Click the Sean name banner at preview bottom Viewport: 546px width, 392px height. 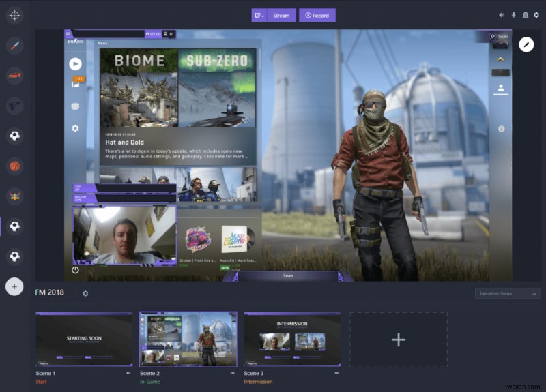(288, 276)
